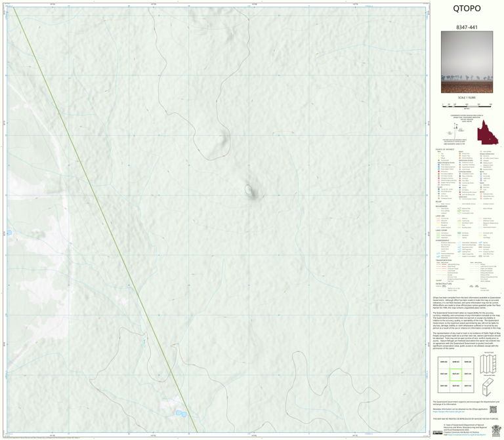Click the pair of blue dams near the south edge
504x440 pixels.
coord(181,414)
